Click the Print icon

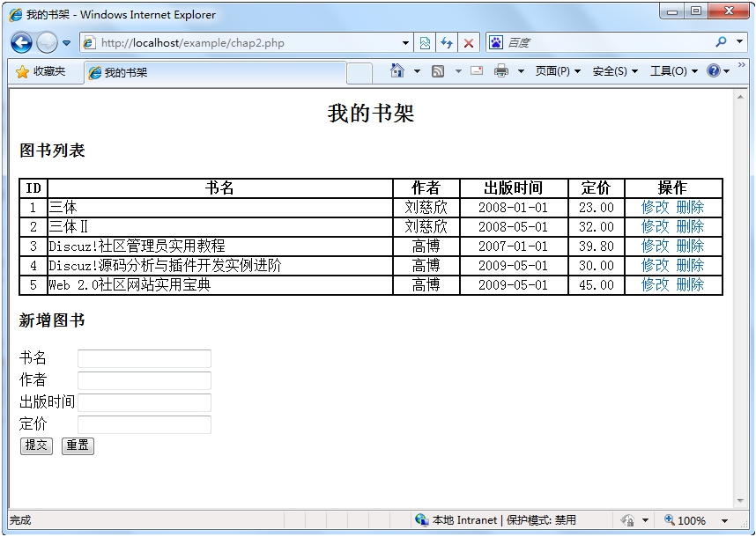click(x=501, y=71)
